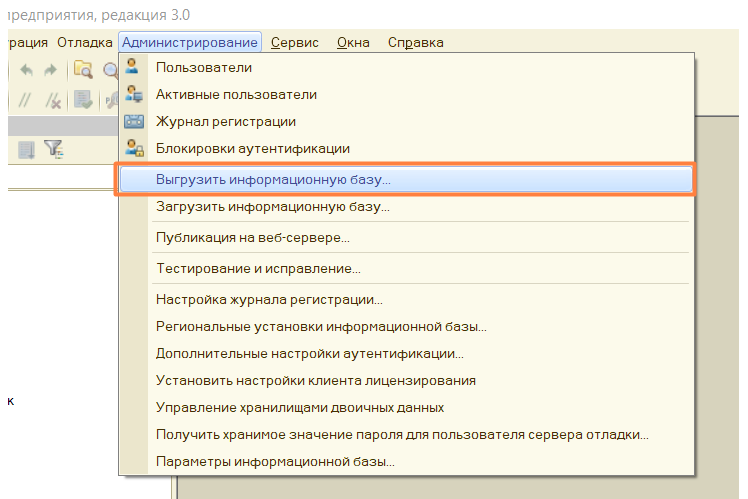The width and height of the screenshot is (748, 499).
Task: Click the filter funnel icon
Action: pos(53,149)
